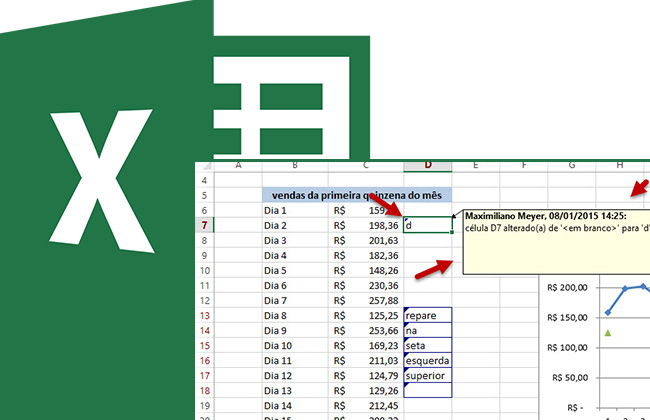Click chart axis label R$ 50,00
This screenshot has height=420, width=650.
[570, 378]
